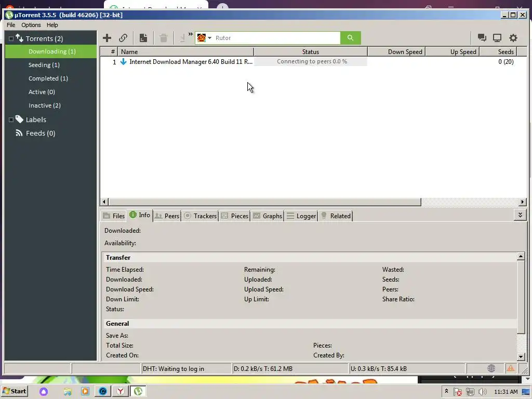532x399 pixels.
Task: Sort by the Status column header
Action: tap(311, 51)
